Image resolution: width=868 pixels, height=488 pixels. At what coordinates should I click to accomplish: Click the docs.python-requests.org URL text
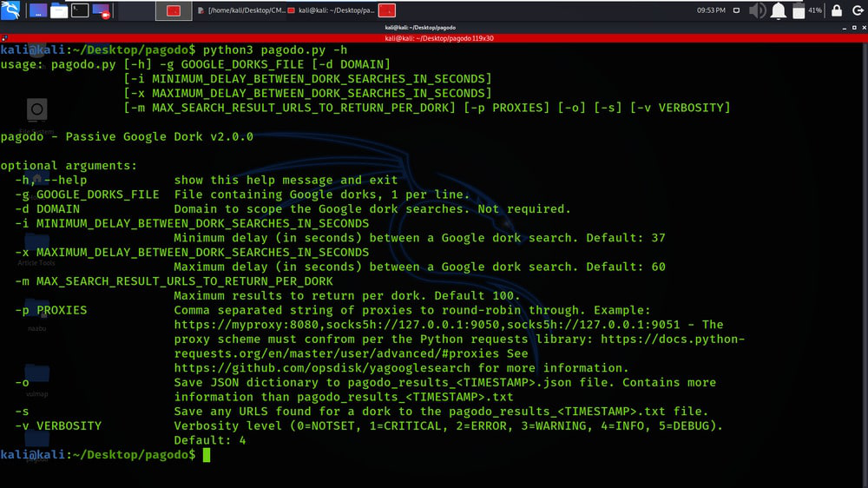(x=673, y=339)
